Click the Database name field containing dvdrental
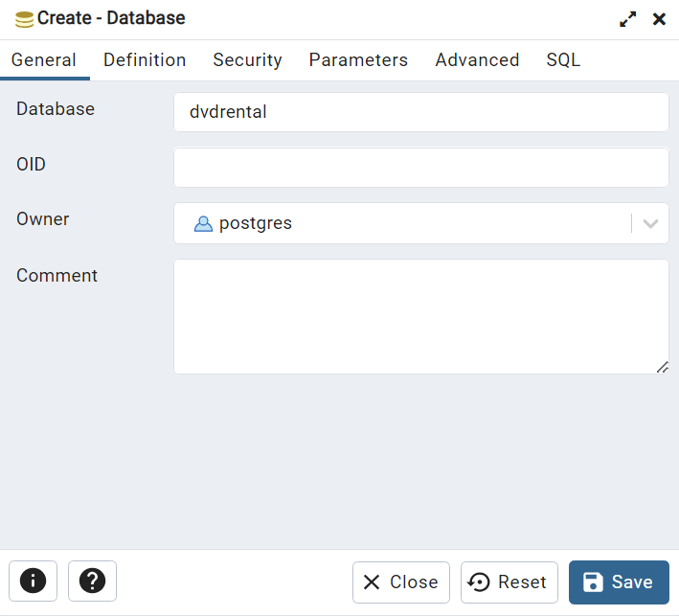Screen dimensions: 679x616 [x=420, y=112]
